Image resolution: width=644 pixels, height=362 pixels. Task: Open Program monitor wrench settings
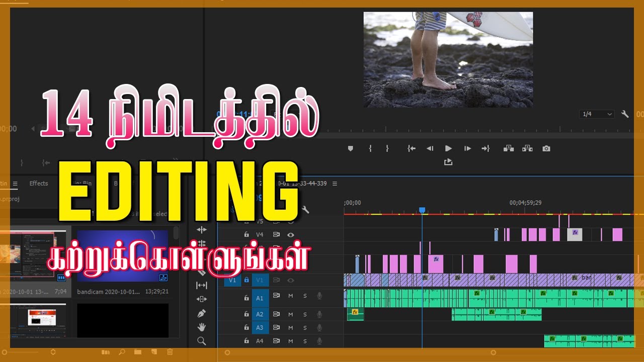click(x=625, y=114)
